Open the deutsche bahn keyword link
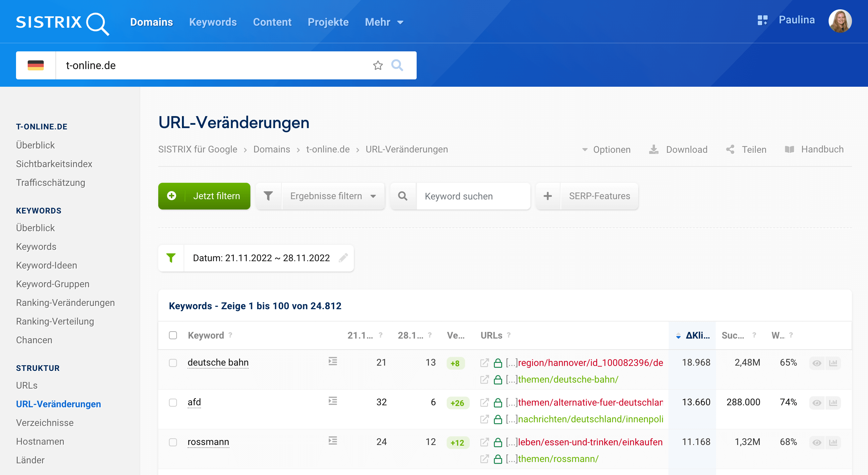This screenshot has height=475, width=868. [x=218, y=363]
